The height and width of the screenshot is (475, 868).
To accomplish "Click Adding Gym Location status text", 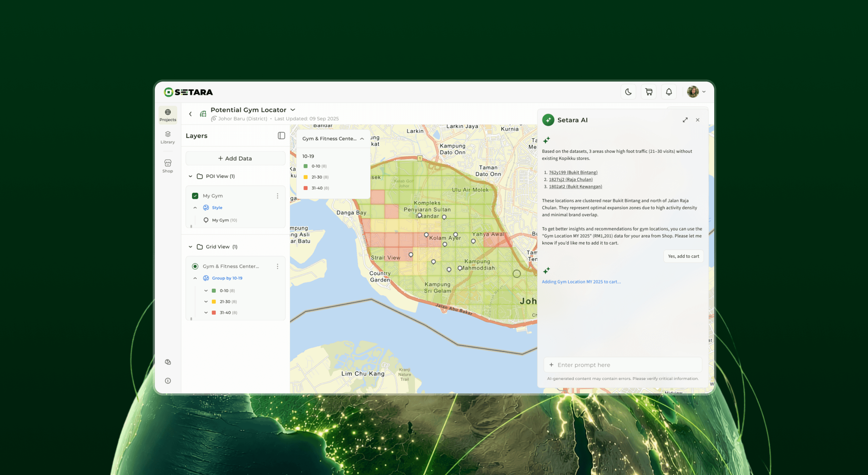I will click(x=581, y=282).
